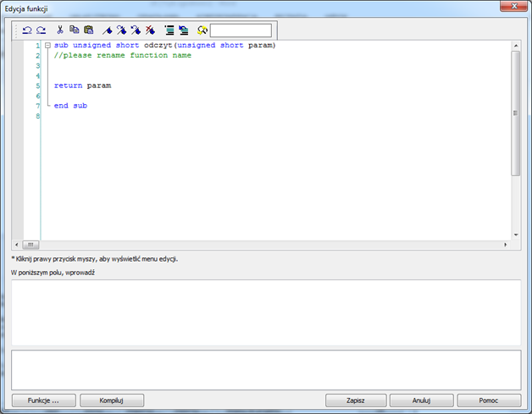Click the search text box in the toolbar
This screenshot has width=532, height=414.
[x=241, y=30]
